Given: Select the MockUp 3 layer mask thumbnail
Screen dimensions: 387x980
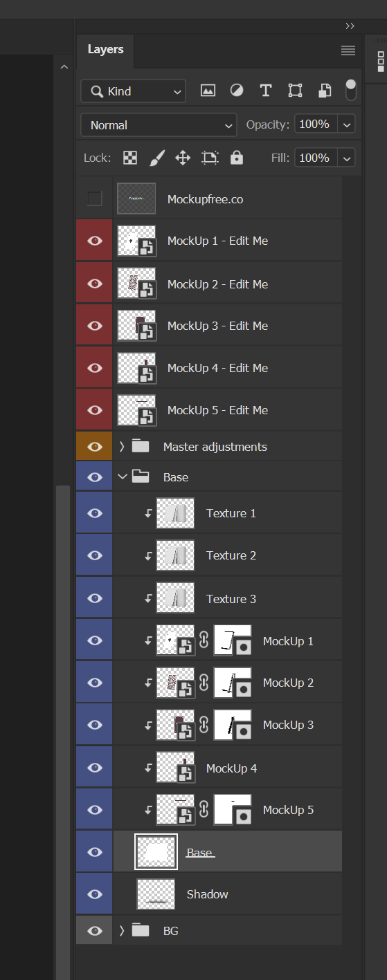Looking at the screenshot, I should 233,725.
